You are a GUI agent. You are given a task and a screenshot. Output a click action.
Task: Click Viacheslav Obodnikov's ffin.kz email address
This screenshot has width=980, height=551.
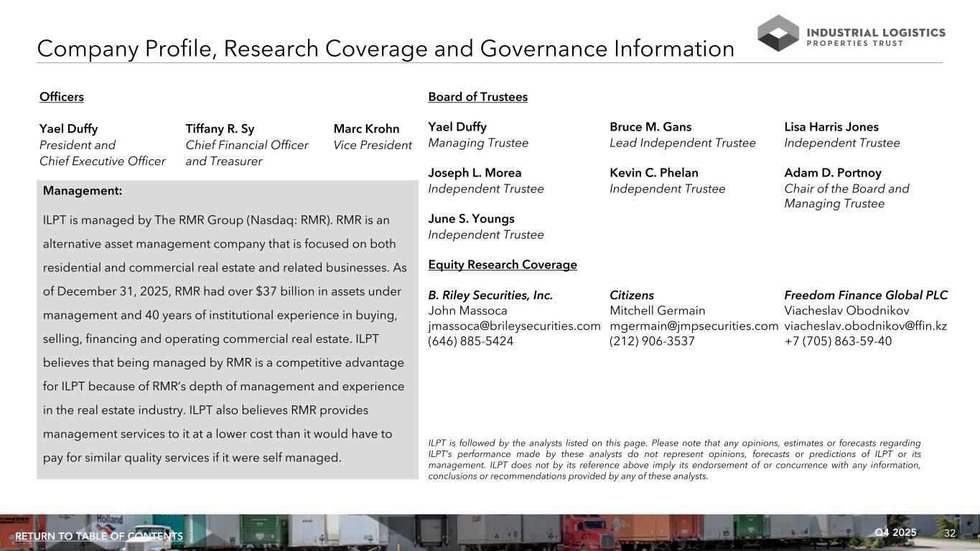[865, 326]
